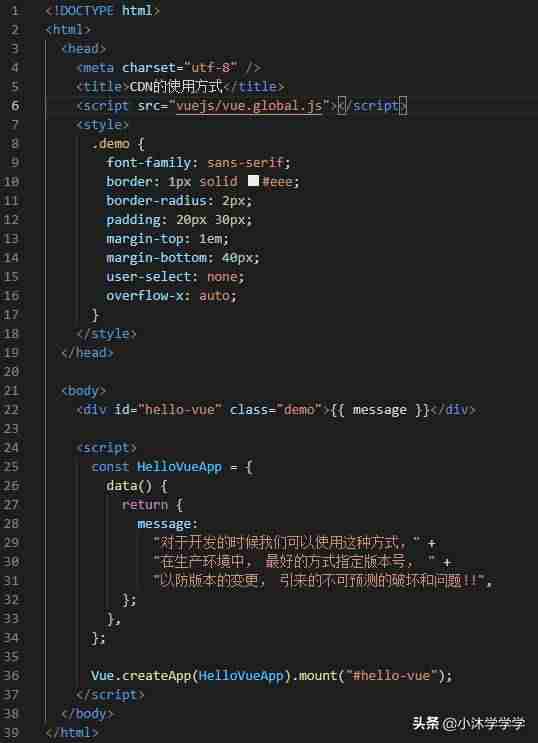The height and width of the screenshot is (743, 538).
Task: Click the hello-vue id attribute value
Action: pos(180,409)
